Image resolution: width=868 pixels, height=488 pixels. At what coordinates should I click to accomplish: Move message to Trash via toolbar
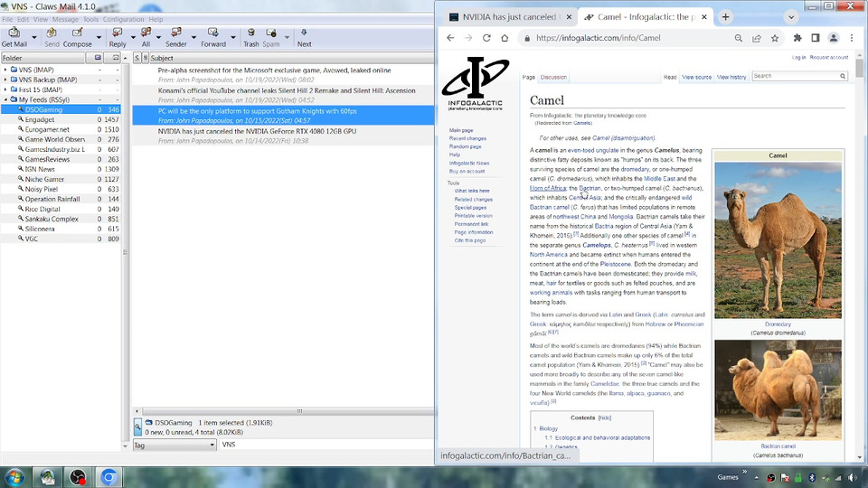pyautogui.click(x=250, y=37)
